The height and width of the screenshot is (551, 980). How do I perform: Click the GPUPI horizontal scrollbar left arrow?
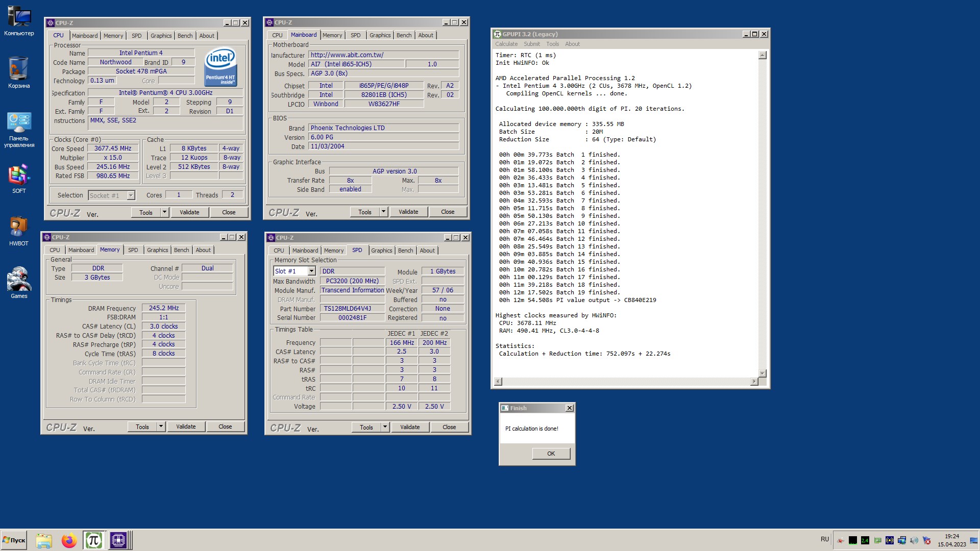(498, 382)
